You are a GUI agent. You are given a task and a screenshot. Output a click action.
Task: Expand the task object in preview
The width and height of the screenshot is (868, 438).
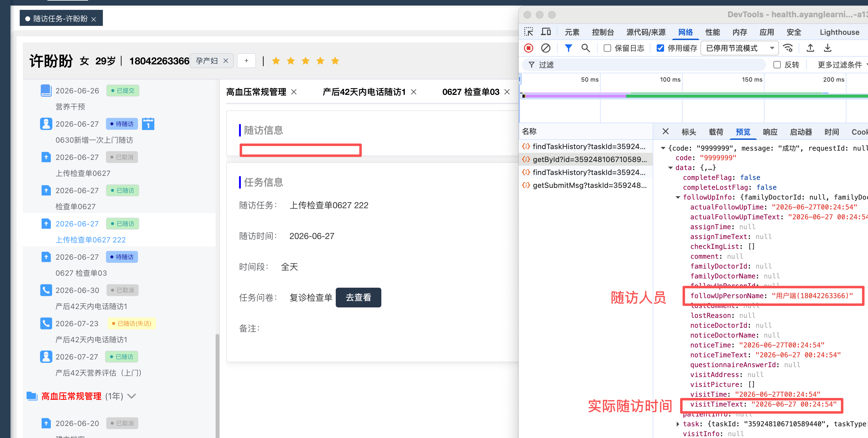click(678, 424)
